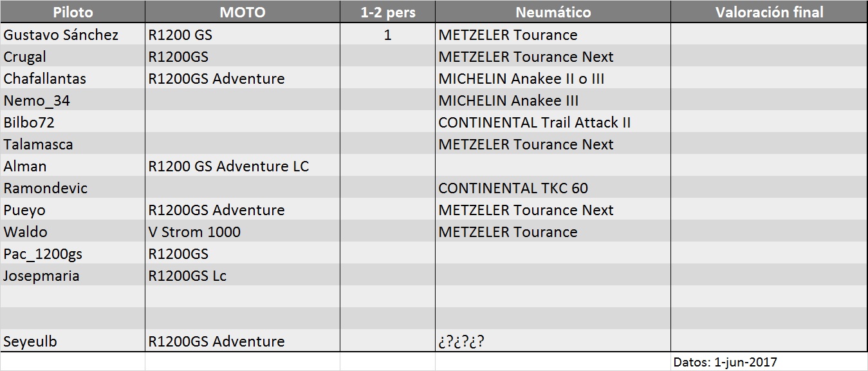Click the Datos: 1-jun-2017 cell
Viewport: 868px width, 371px height.
pos(770,362)
